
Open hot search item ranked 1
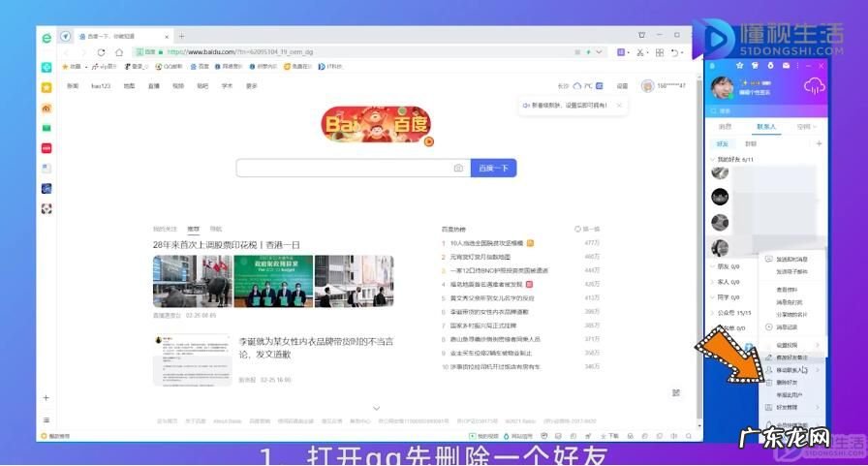[486, 243]
